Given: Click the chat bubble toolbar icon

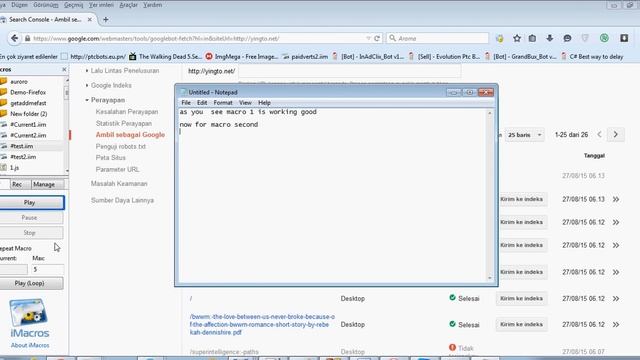Looking at the screenshot, I should coord(567,38).
